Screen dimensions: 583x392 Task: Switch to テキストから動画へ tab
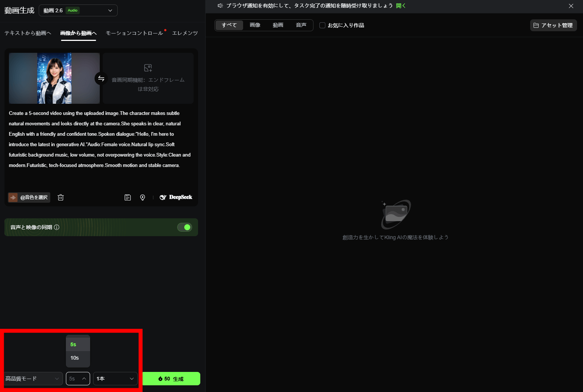coord(28,33)
